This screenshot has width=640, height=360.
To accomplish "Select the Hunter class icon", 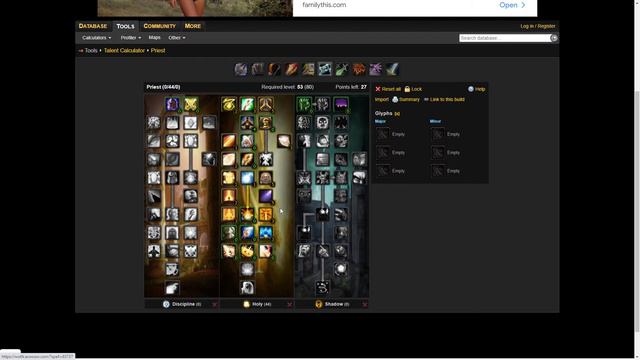I will pos(274,69).
